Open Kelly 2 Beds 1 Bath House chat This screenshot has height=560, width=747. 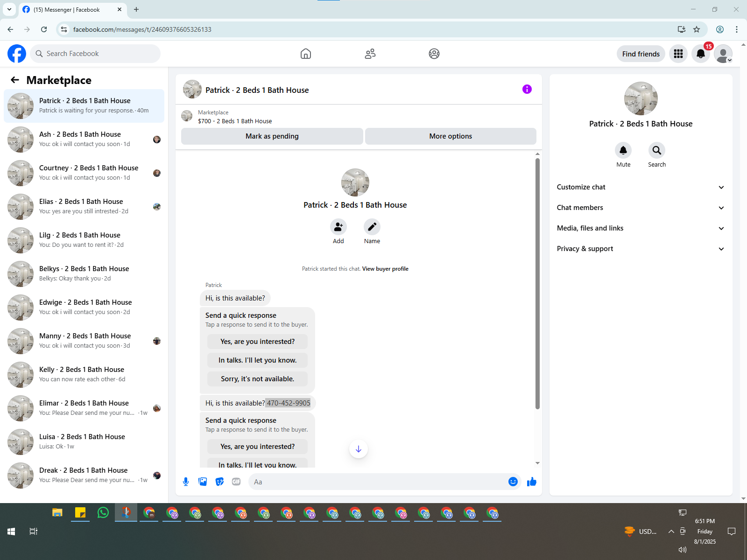pos(84,375)
